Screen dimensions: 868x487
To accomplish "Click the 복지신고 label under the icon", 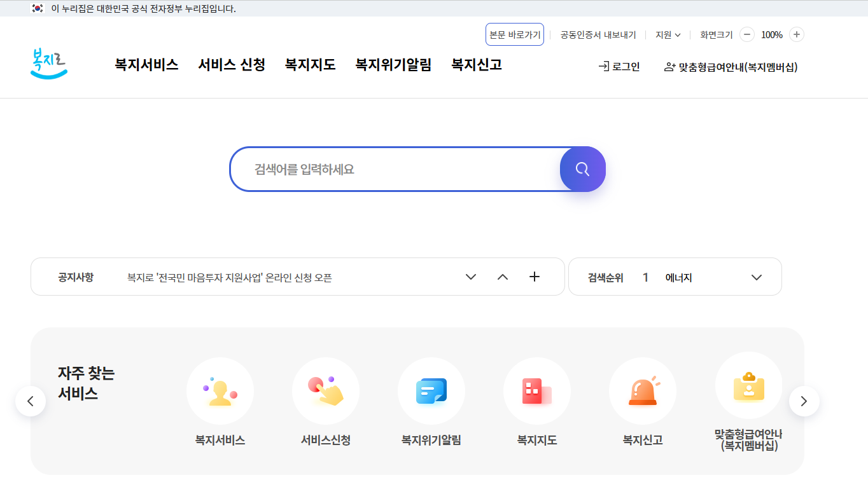I will point(643,440).
